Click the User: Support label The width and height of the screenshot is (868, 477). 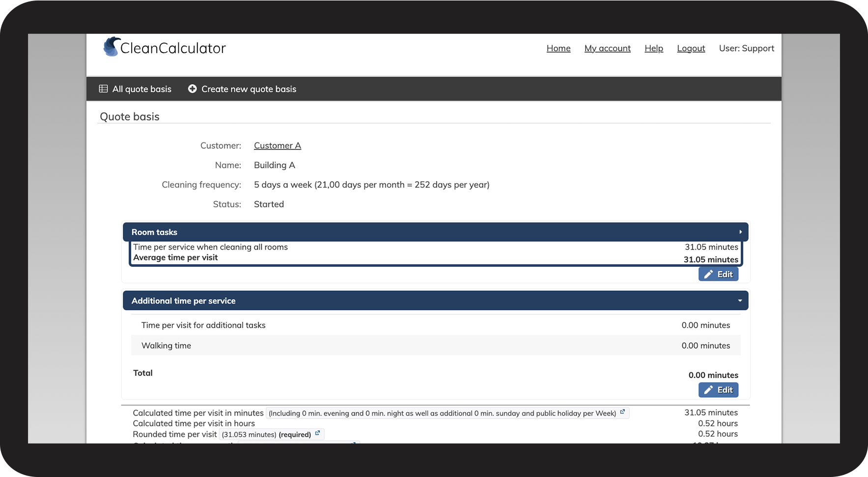click(746, 48)
